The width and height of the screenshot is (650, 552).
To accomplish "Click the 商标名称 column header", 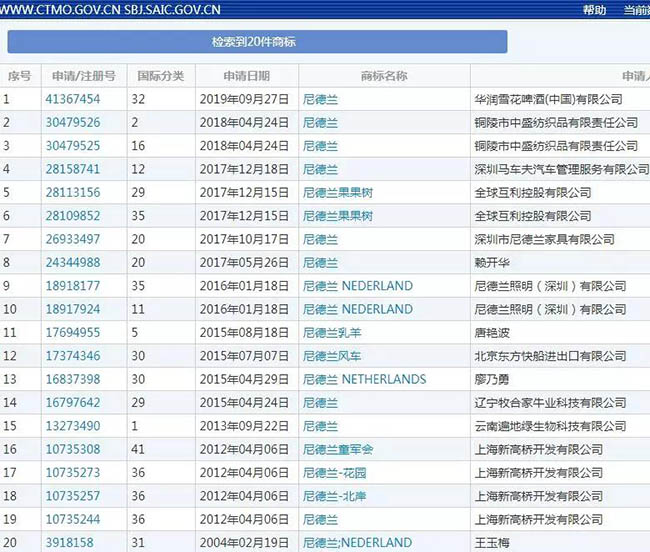I will tap(384, 76).
